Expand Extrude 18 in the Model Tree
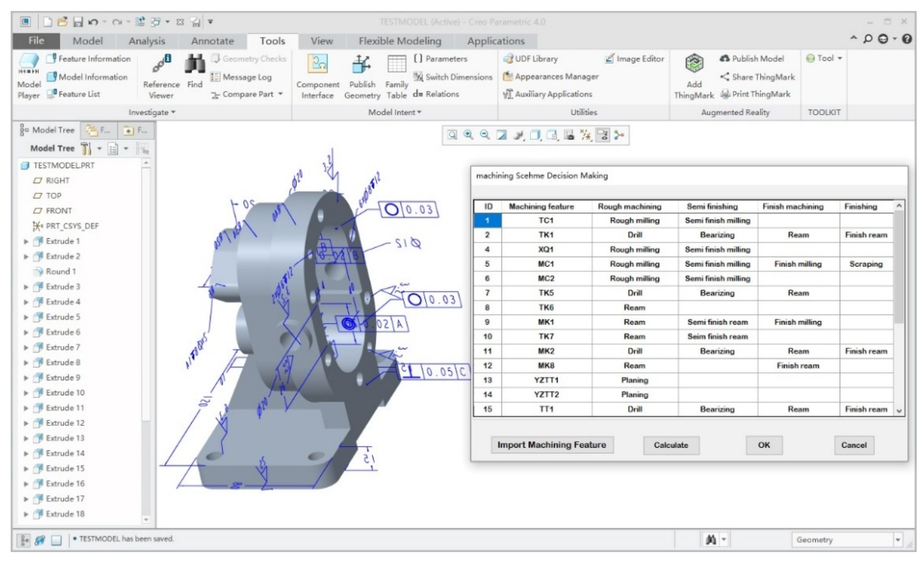 click(x=26, y=514)
